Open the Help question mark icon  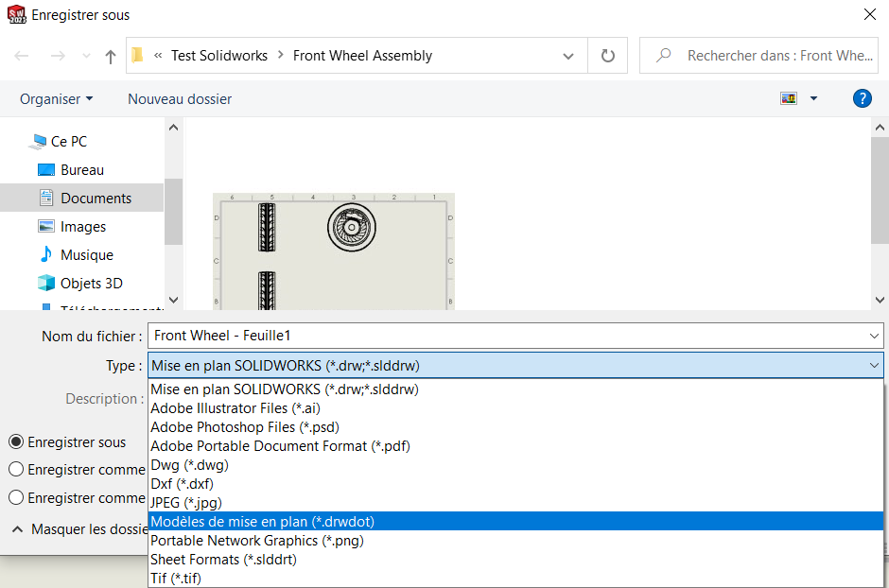pyautogui.click(x=862, y=98)
